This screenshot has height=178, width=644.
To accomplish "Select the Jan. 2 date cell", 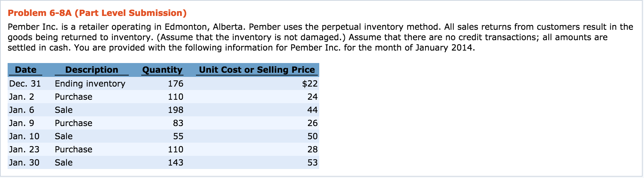I will pyautogui.click(x=21, y=97).
